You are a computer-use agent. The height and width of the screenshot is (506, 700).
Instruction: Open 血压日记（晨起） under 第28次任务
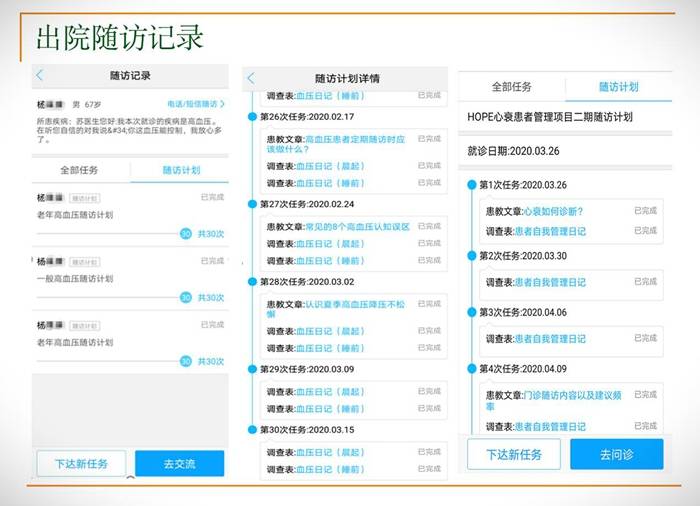pyautogui.click(x=330, y=331)
